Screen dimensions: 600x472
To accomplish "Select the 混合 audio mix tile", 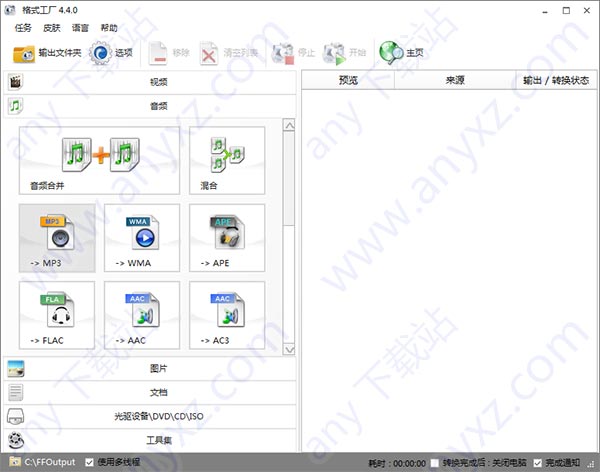I will [227, 160].
